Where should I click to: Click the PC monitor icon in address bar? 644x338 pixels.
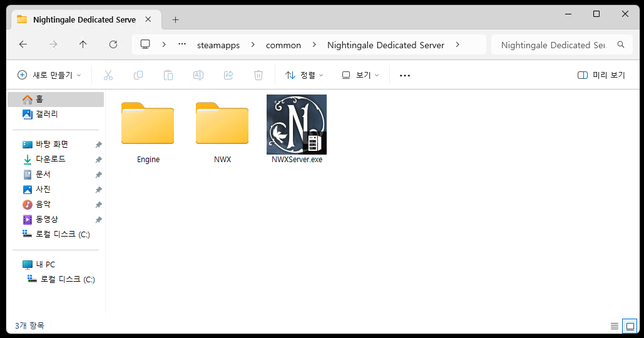145,44
